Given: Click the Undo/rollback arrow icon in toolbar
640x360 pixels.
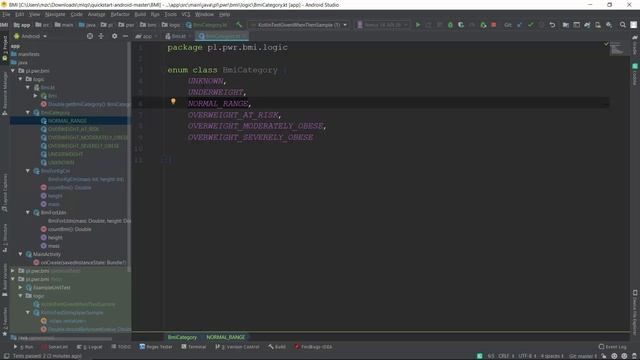Looking at the screenshot, I should [x=552, y=25].
